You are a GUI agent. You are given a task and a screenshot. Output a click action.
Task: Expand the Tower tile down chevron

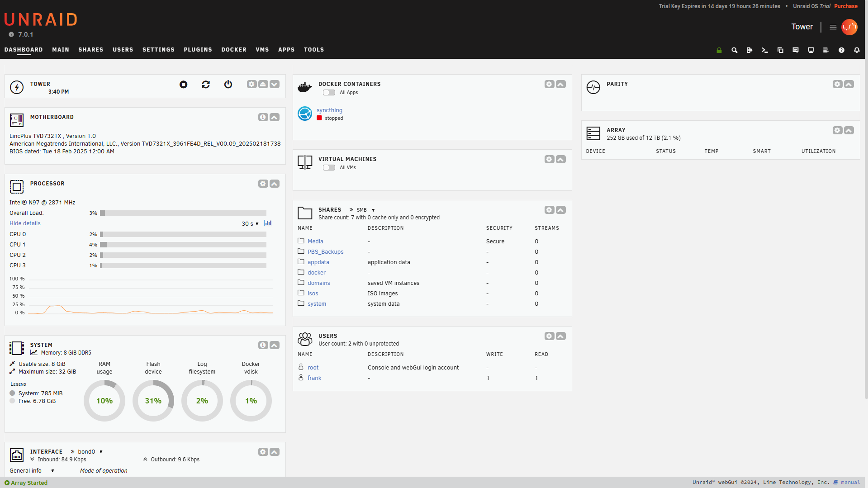275,84
